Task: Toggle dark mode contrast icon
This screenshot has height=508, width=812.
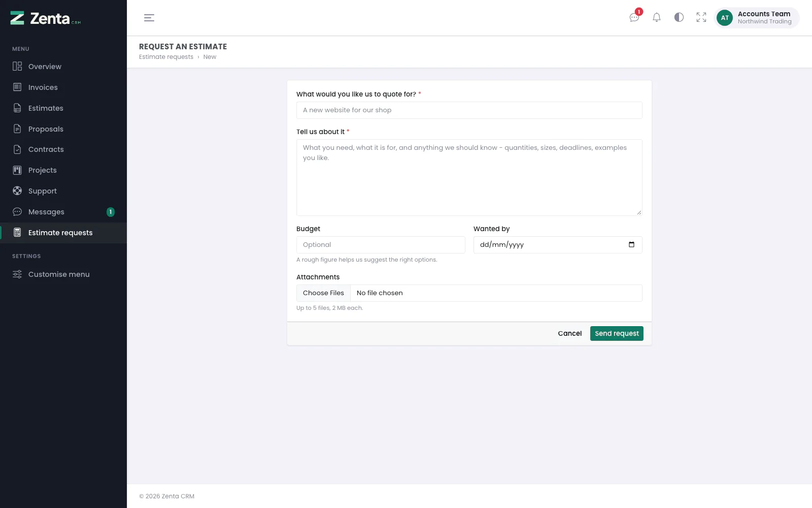Action: click(x=679, y=17)
